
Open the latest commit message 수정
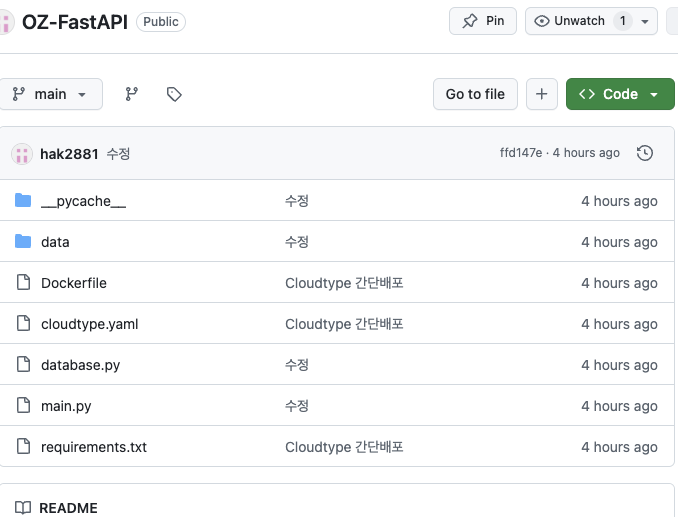click(x=118, y=153)
